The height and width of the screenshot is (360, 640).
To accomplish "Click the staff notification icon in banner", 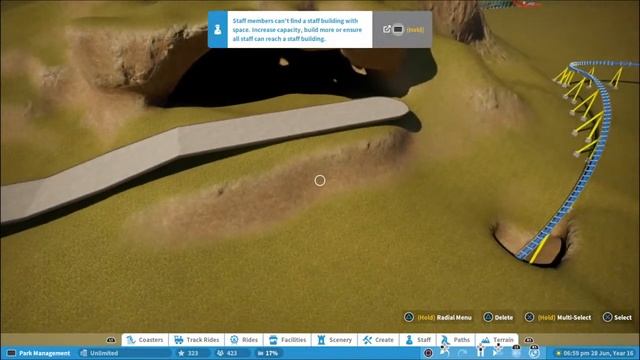I will tap(218, 29).
